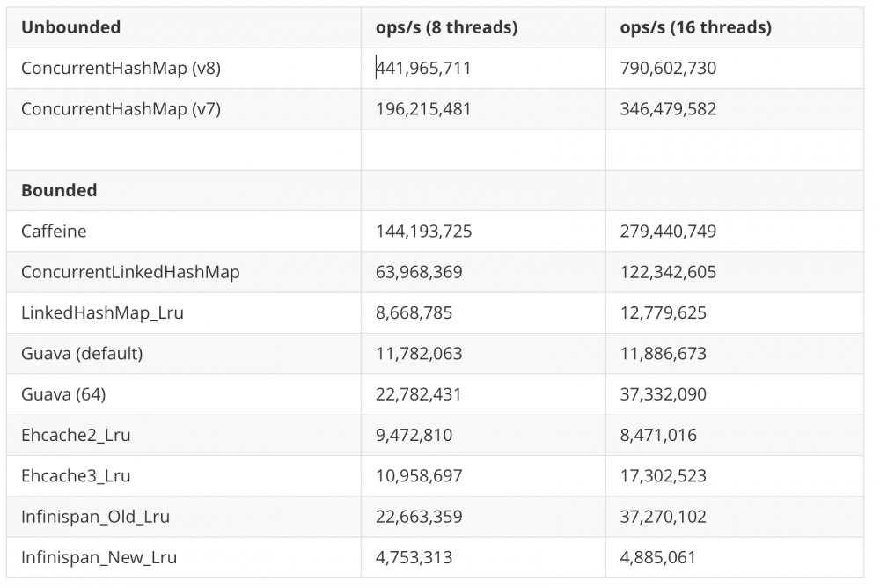The image size is (880, 588).
Task: Click the value 122,342,605
Action: click(668, 272)
